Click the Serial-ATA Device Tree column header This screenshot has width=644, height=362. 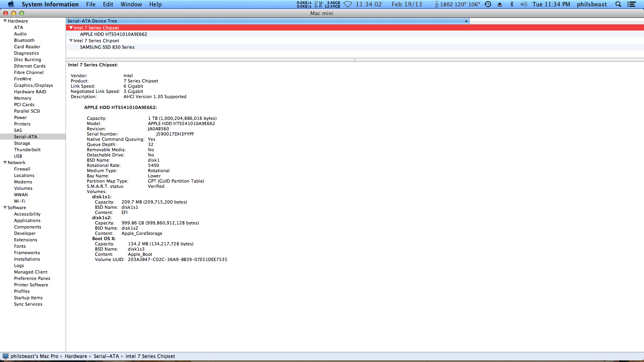[x=268, y=21]
